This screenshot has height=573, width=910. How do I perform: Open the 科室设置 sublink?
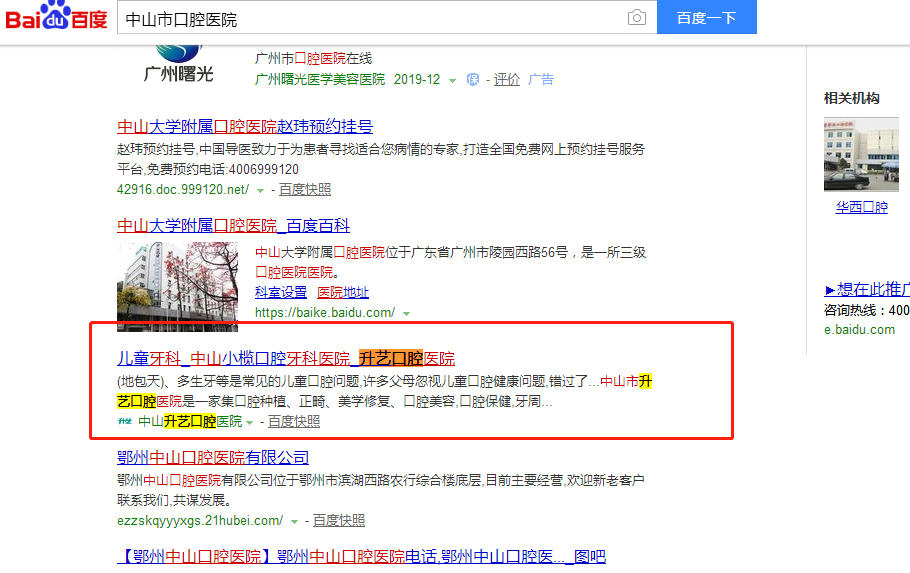tap(281, 292)
